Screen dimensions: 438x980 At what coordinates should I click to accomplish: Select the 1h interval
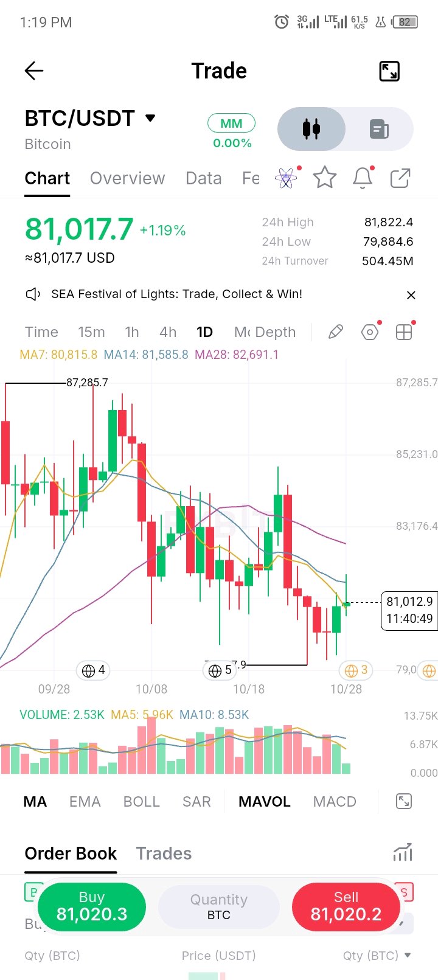132,332
